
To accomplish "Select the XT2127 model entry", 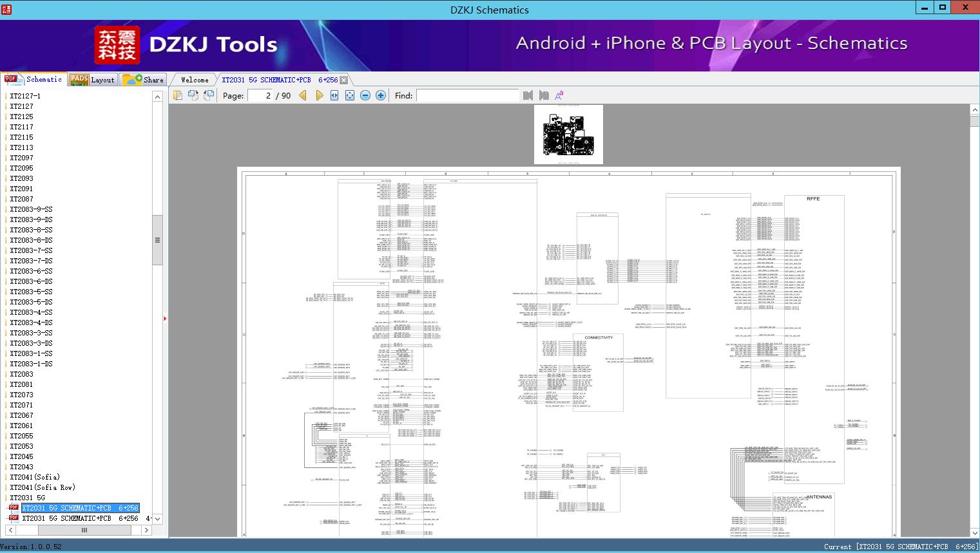I will 21,106.
